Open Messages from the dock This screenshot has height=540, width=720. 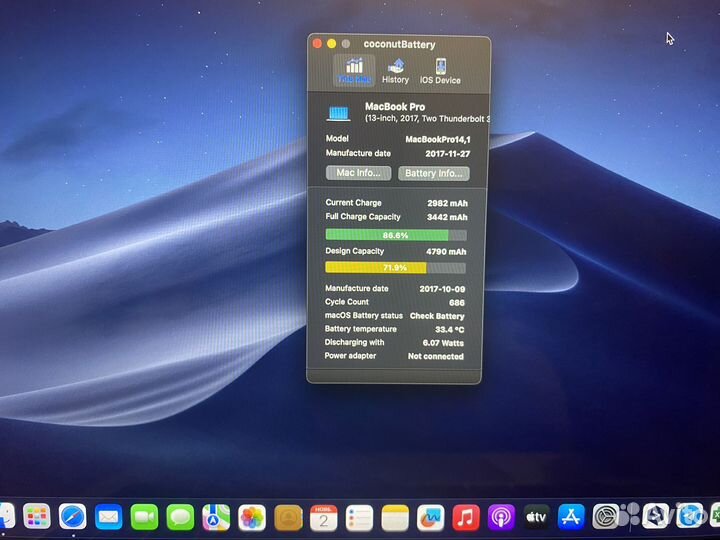click(180, 517)
